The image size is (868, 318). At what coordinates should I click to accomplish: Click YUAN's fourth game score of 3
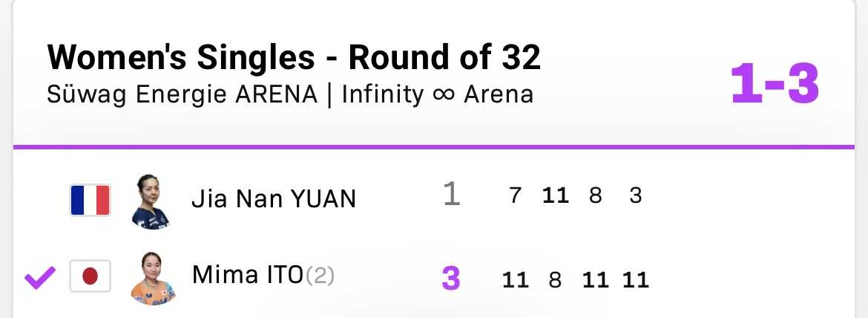point(635,196)
